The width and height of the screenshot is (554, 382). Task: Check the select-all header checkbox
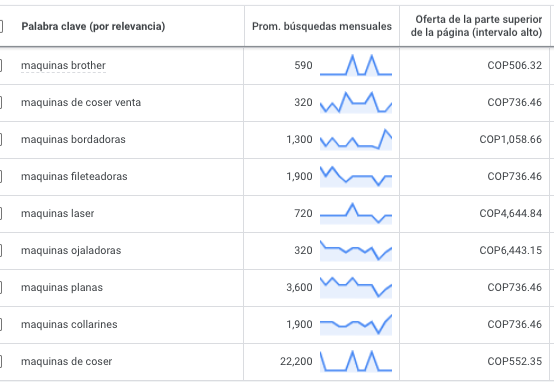(x=1, y=26)
